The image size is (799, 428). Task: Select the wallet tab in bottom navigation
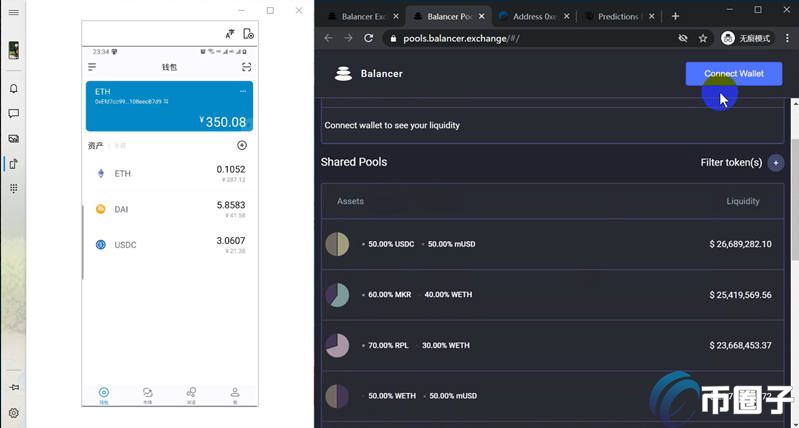(103, 395)
